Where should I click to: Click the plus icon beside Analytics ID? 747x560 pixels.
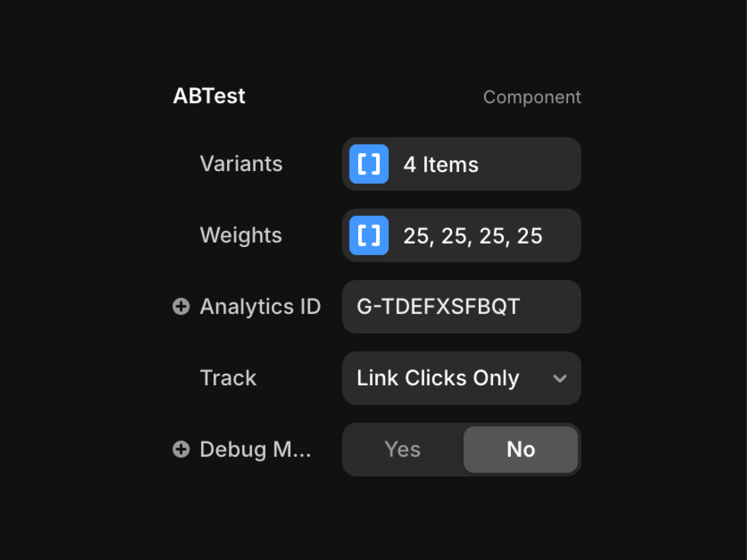click(181, 307)
